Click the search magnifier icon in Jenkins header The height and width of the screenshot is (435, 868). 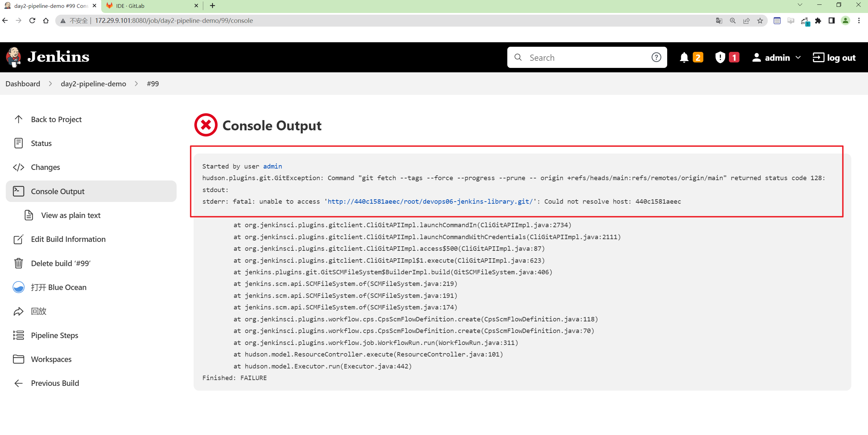point(518,57)
